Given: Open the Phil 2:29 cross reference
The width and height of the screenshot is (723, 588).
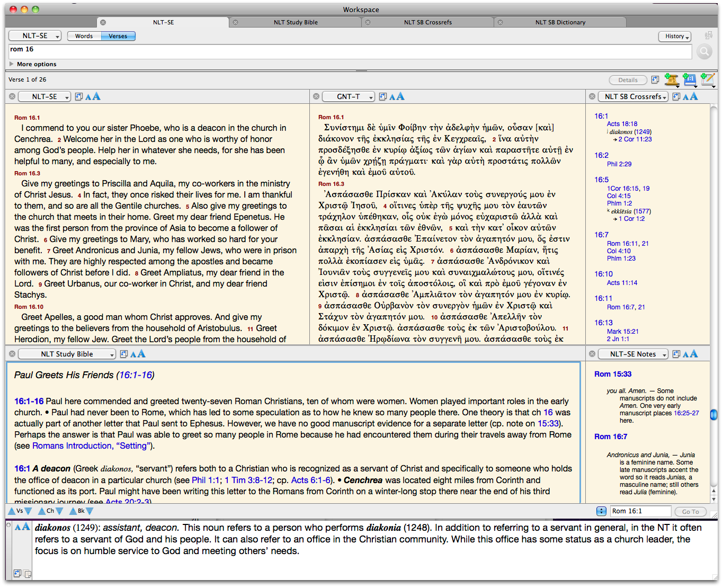Looking at the screenshot, I should click(x=619, y=164).
